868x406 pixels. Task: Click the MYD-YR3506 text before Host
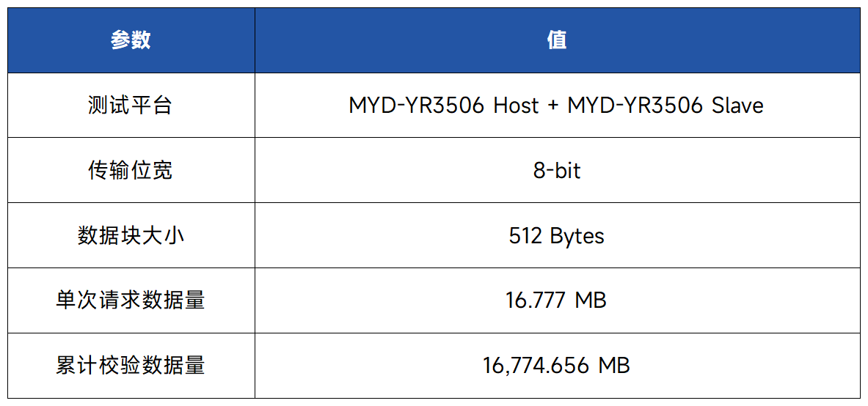[416, 106]
